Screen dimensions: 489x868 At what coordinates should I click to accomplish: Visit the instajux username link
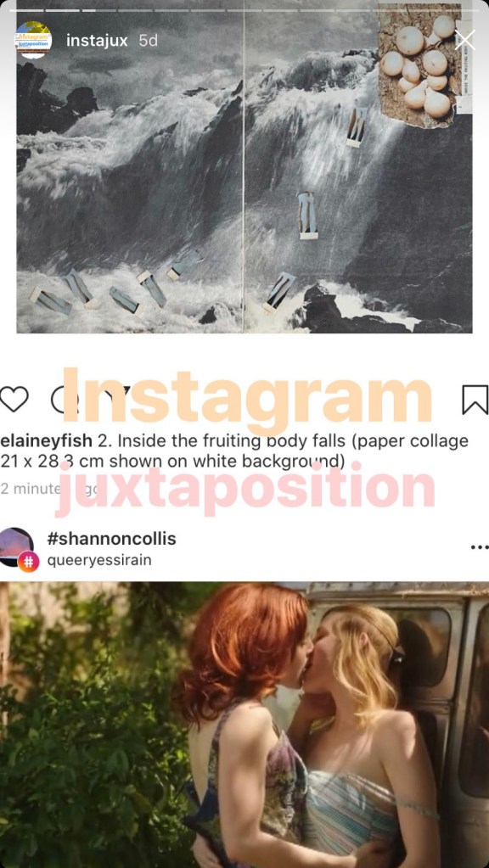[x=97, y=41]
